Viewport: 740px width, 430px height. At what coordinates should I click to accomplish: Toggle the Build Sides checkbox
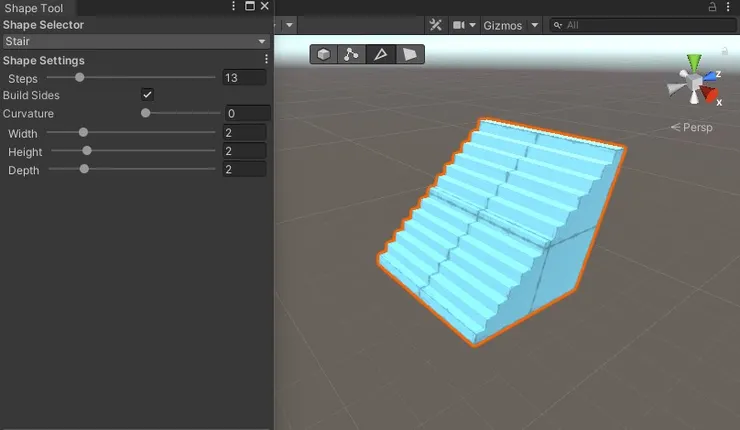[x=147, y=95]
